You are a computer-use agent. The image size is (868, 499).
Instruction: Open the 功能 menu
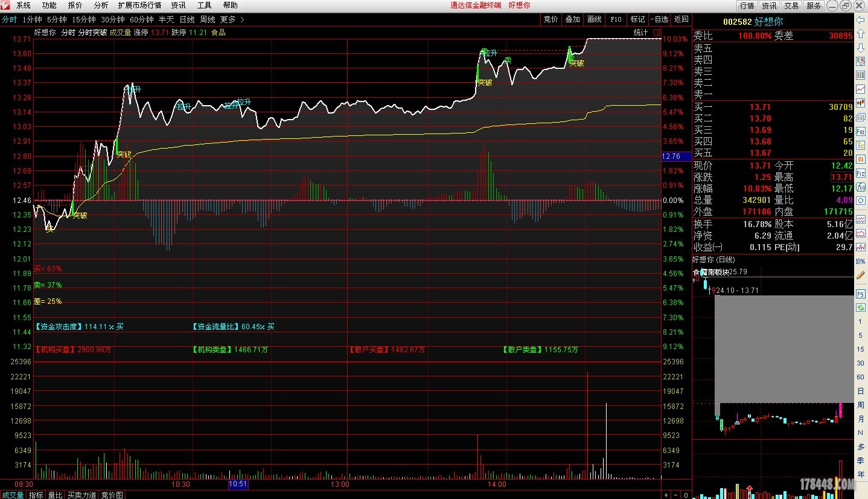tap(49, 5)
